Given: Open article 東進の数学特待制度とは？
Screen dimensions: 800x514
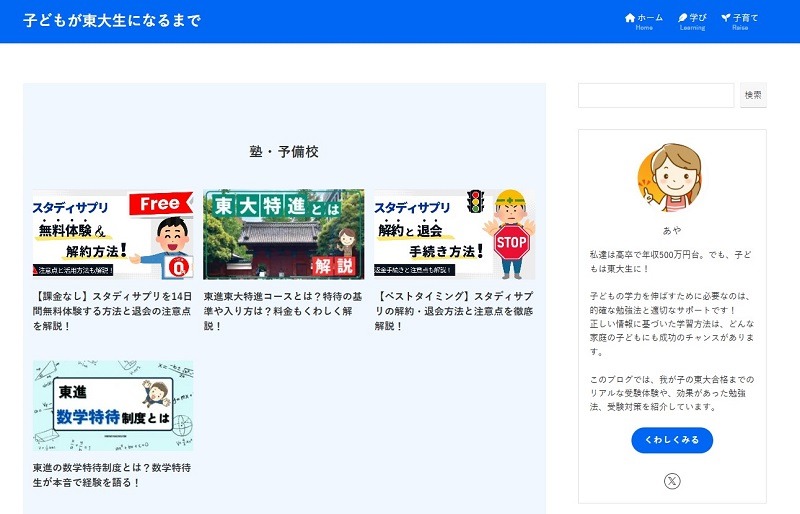Looking at the screenshot, I should [x=113, y=475].
